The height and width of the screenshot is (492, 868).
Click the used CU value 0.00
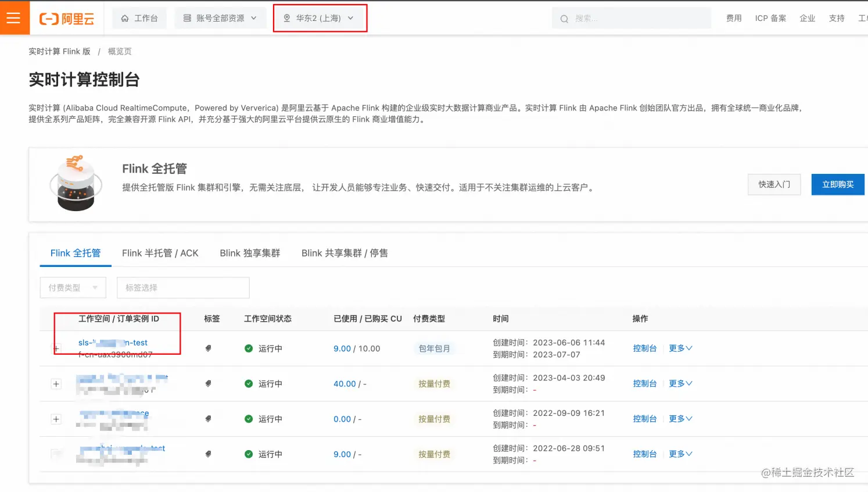342,419
